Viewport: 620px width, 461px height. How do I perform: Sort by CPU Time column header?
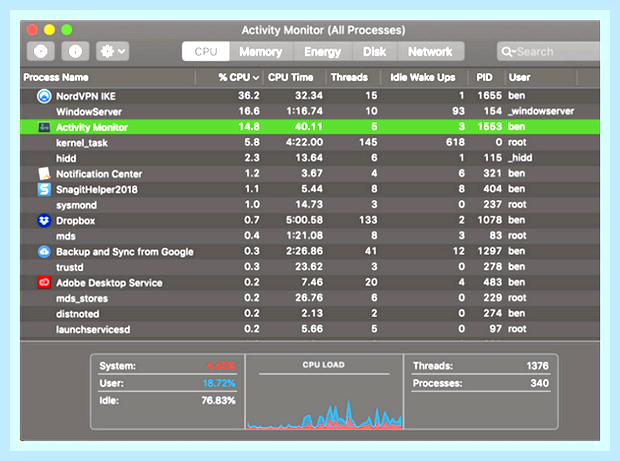click(x=295, y=77)
